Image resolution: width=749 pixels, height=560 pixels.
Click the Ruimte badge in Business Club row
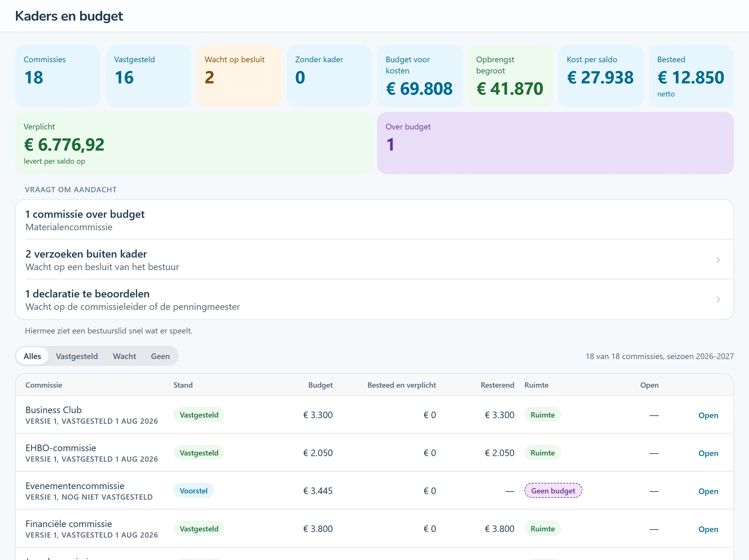click(542, 415)
